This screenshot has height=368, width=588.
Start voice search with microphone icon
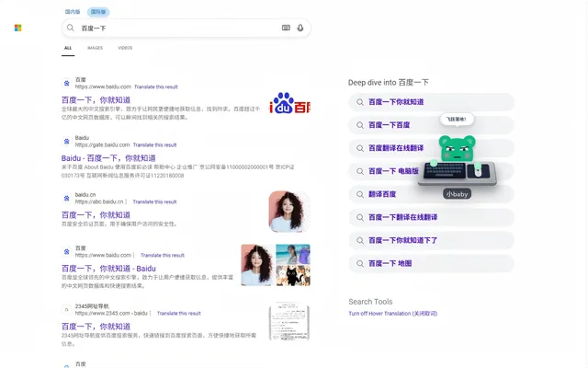[x=300, y=28]
